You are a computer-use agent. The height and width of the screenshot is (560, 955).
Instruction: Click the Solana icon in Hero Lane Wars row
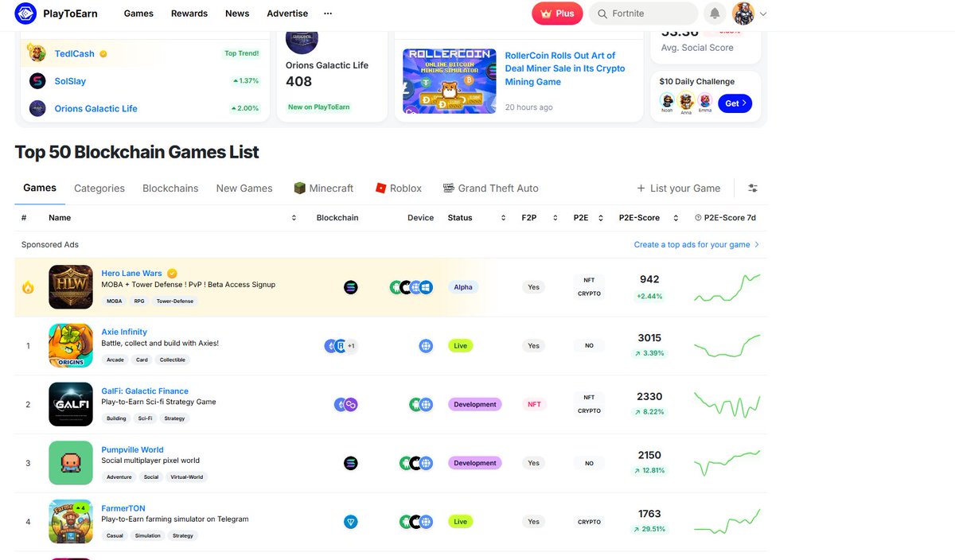pyautogui.click(x=351, y=287)
